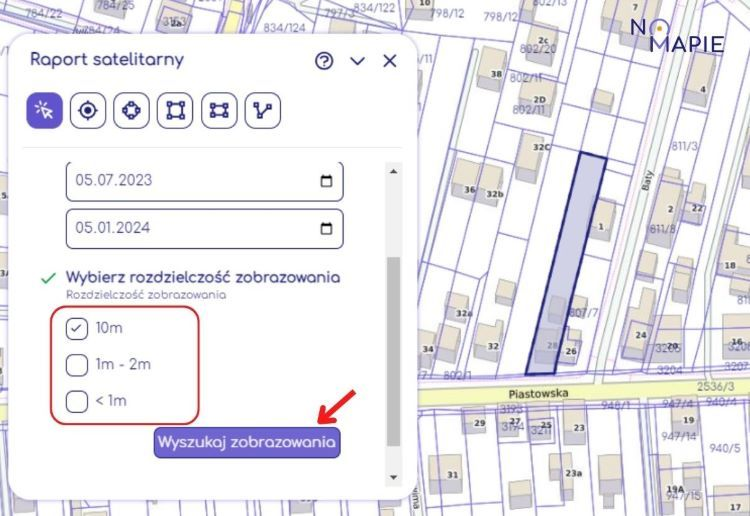Select the wide rectangle drawing tool

[x=219, y=110]
